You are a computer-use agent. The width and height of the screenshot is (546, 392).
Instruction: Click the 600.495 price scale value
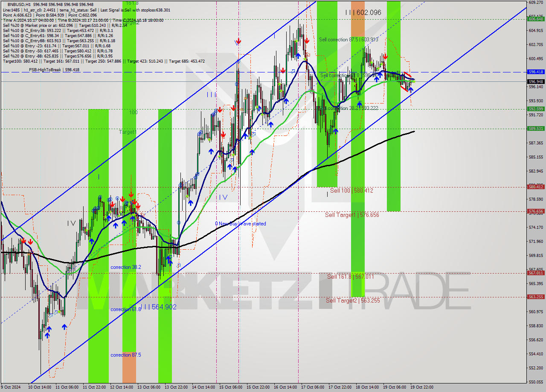tap(536, 58)
